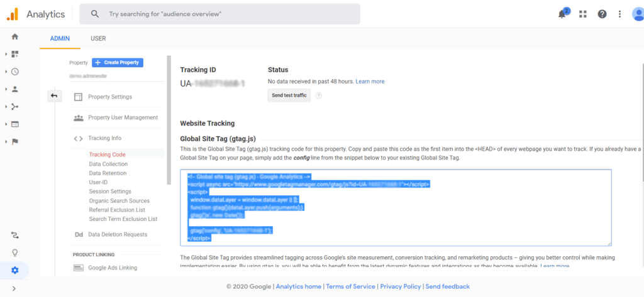Open Terms of Service footer link
This screenshot has height=297, width=644.
[350, 286]
